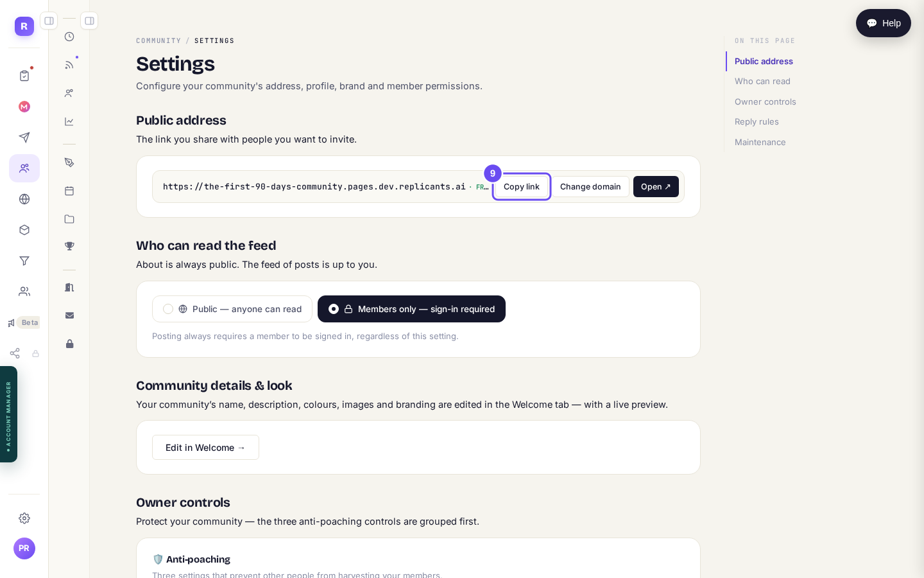Viewport: 924px width, 578px height.
Task: Open the share nodes icon
Action: pyautogui.click(x=15, y=353)
